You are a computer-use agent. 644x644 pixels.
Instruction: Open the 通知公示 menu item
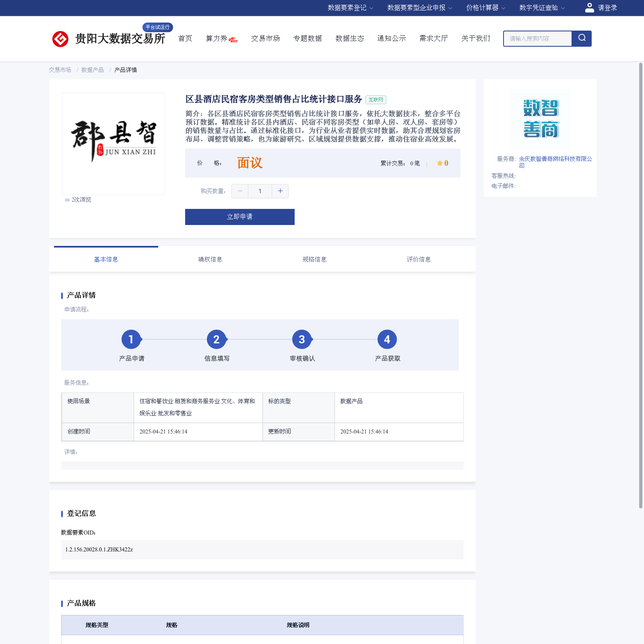pos(392,38)
